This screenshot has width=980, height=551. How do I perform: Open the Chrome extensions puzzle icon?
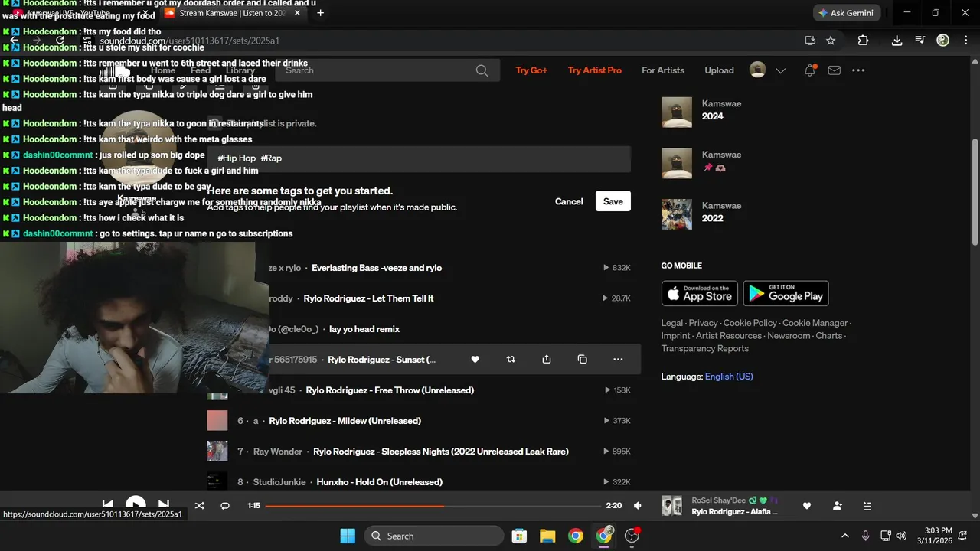pyautogui.click(x=863, y=41)
